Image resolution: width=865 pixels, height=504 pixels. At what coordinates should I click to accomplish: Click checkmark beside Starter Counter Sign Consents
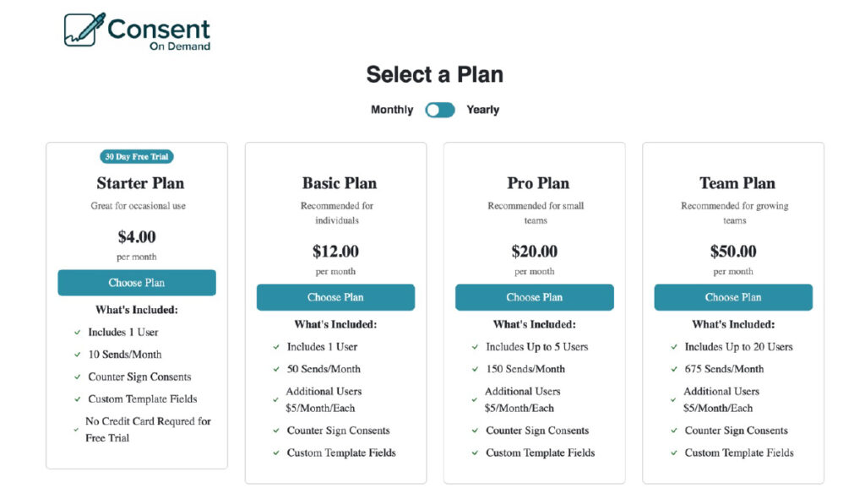pyautogui.click(x=77, y=377)
